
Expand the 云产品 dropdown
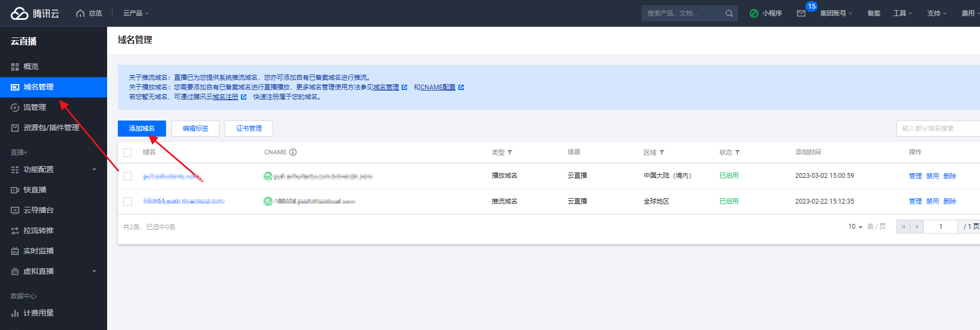136,13
